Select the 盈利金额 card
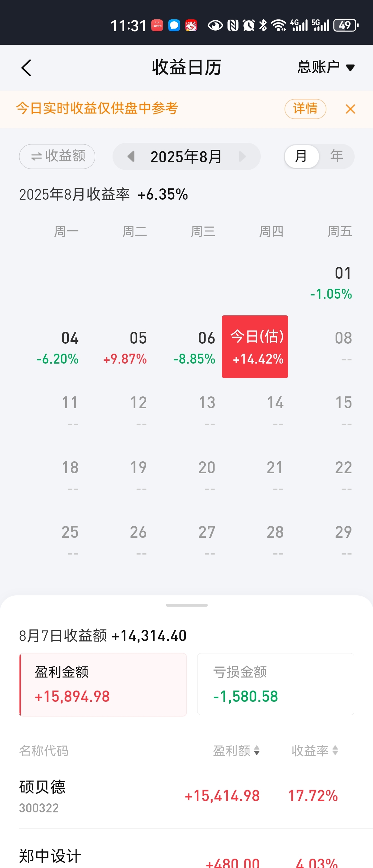The width and height of the screenshot is (373, 868). pyautogui.click(x=103, y=684)
